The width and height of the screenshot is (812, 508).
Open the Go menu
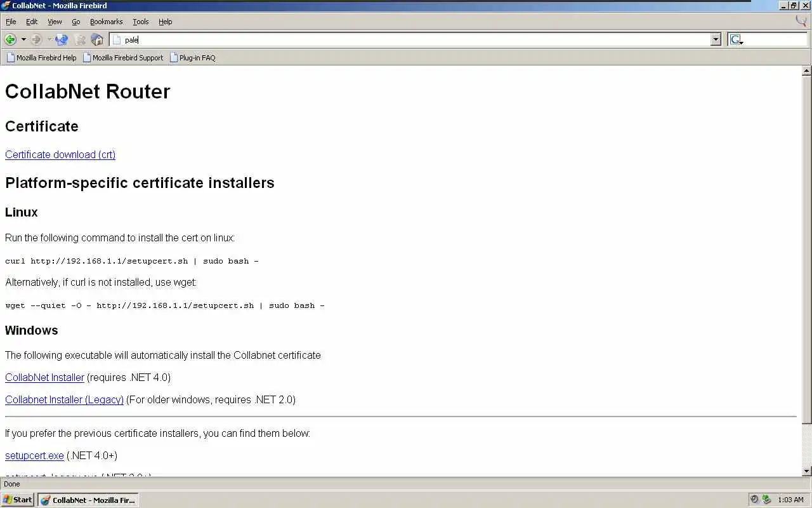point(76,22)
